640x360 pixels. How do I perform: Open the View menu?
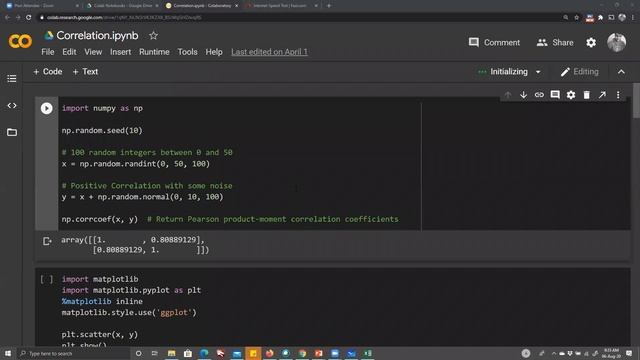tap(93, 52)
